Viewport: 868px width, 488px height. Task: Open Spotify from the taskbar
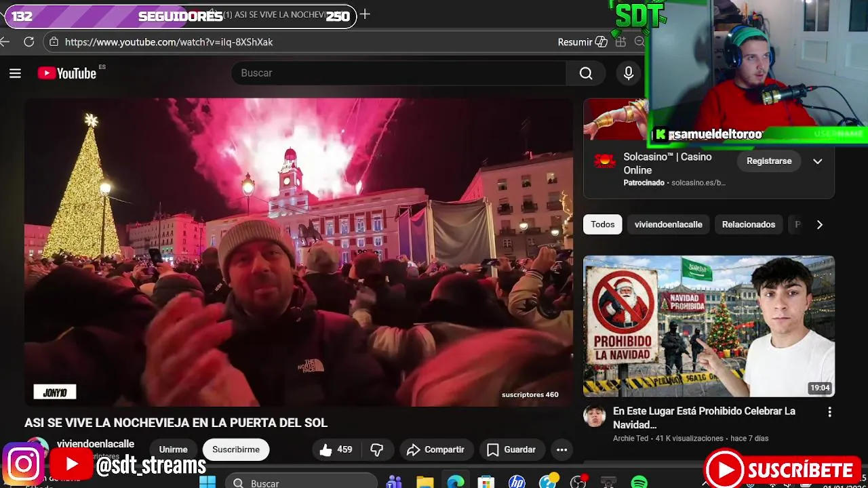(639, 483)
